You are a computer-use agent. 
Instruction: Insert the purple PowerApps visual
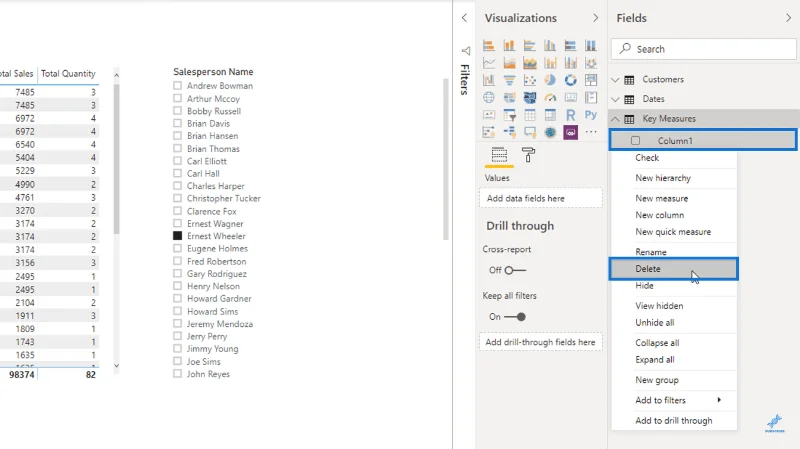[570, 133]
